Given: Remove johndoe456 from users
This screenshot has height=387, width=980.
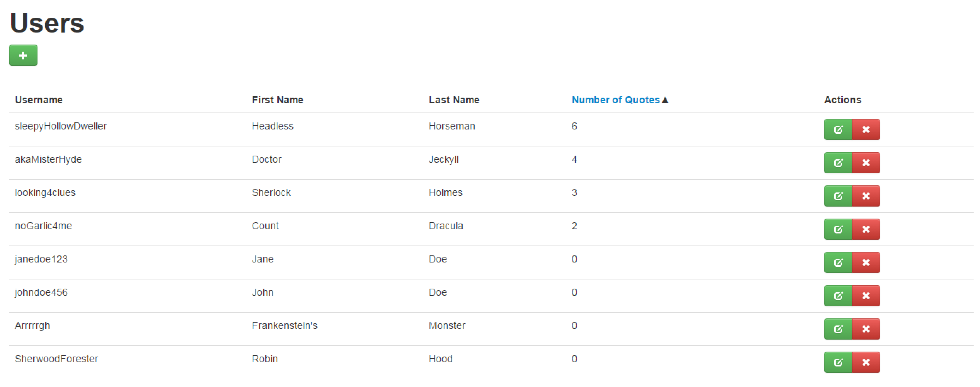Looking at the screenshot, I should (866, 296).
